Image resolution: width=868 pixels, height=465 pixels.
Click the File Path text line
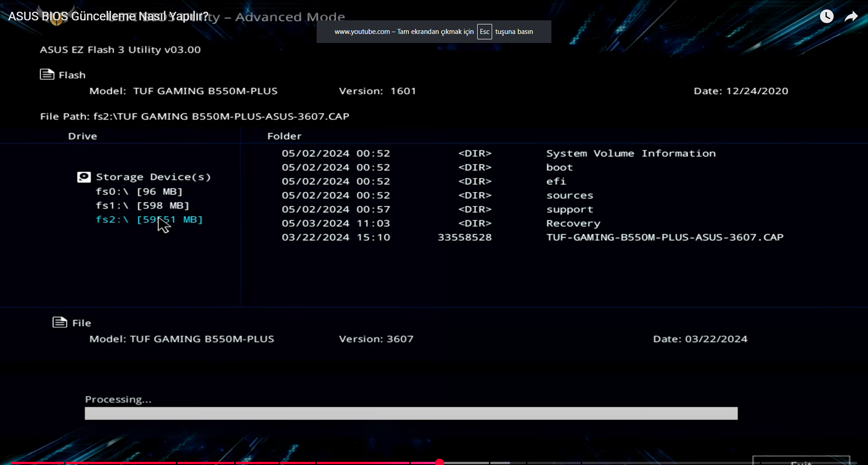click(x=194, y=116)
